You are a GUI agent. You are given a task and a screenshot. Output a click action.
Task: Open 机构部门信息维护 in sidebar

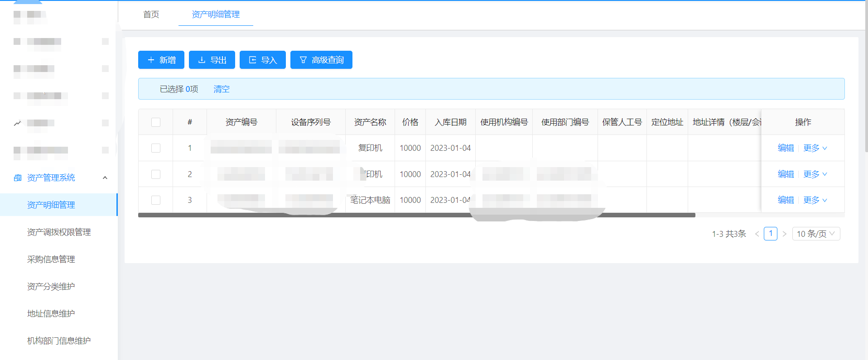pyautogui.click(x=59, y=341)
